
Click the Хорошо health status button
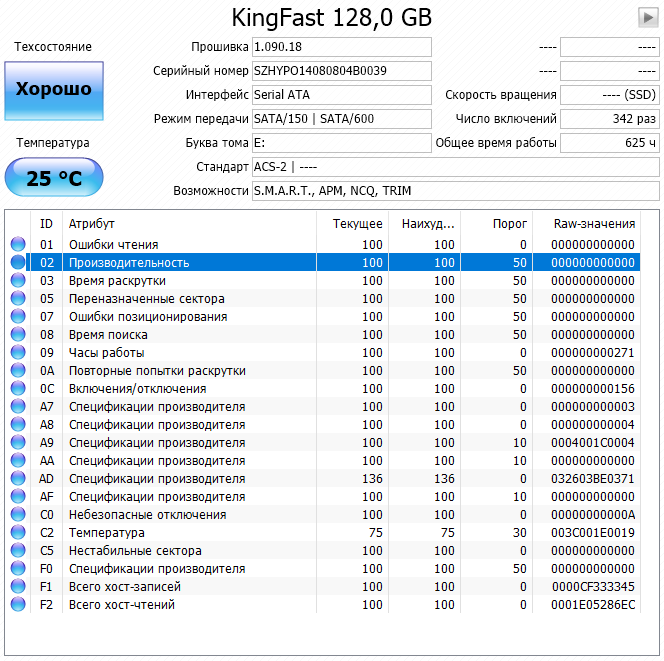pos(54,91)
